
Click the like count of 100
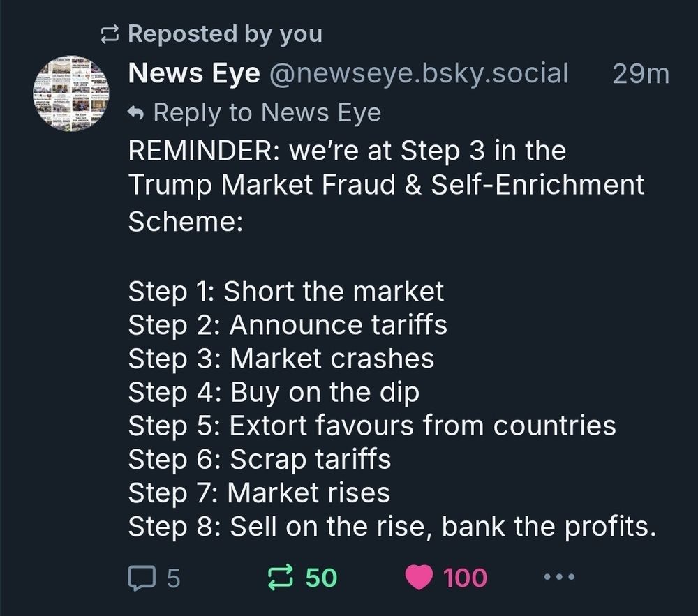pos(466,578)
